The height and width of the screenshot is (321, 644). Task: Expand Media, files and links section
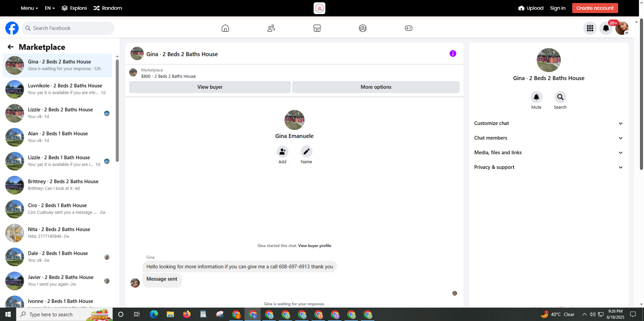tap(548, 152)
